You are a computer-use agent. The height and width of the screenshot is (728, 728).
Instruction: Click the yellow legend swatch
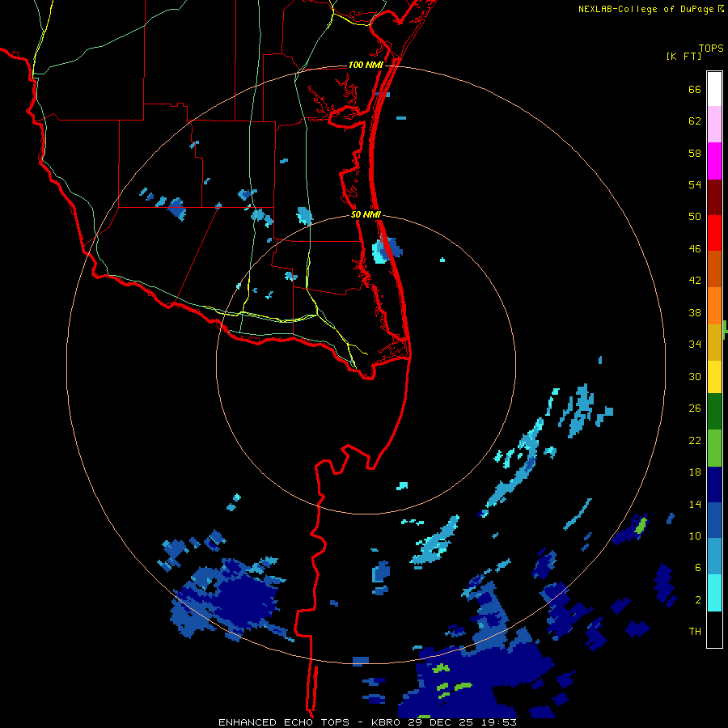pyautogui.click(x=714, y=377)
